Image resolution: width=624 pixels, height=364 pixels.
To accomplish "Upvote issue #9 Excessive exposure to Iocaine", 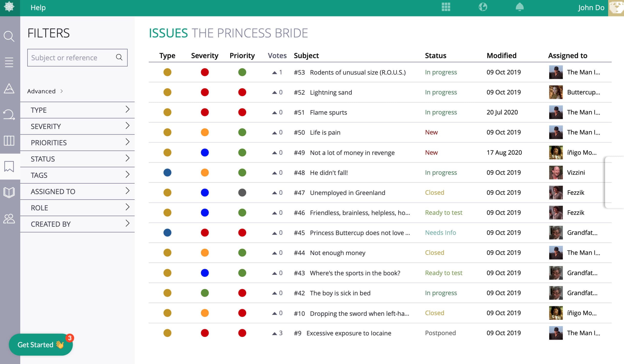I will tap(274, 334).
